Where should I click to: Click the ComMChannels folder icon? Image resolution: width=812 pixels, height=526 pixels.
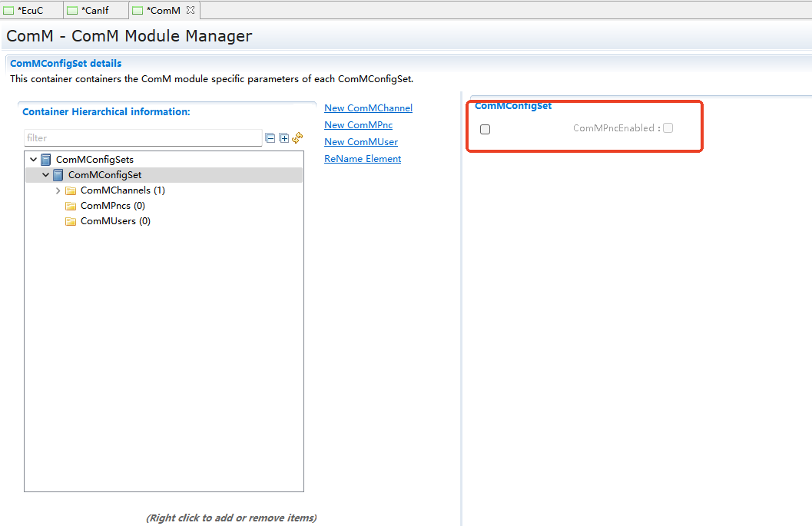click(71, 190)
